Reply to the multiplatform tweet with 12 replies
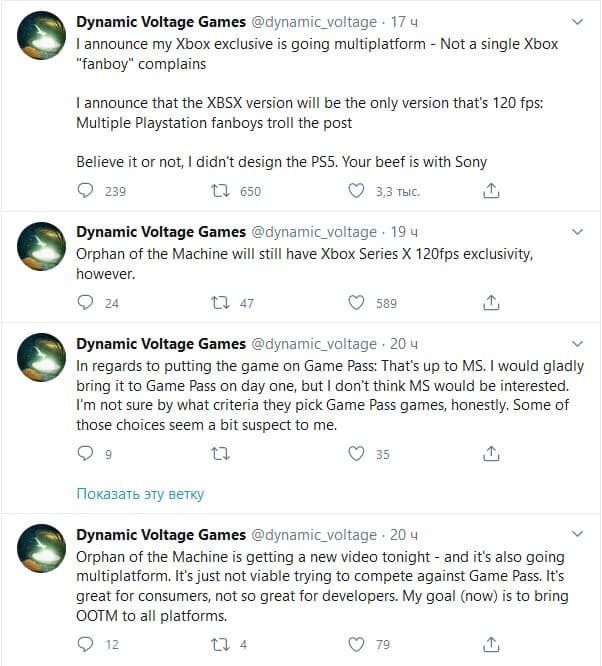602x666 pixels. click(x=85, y=644)
